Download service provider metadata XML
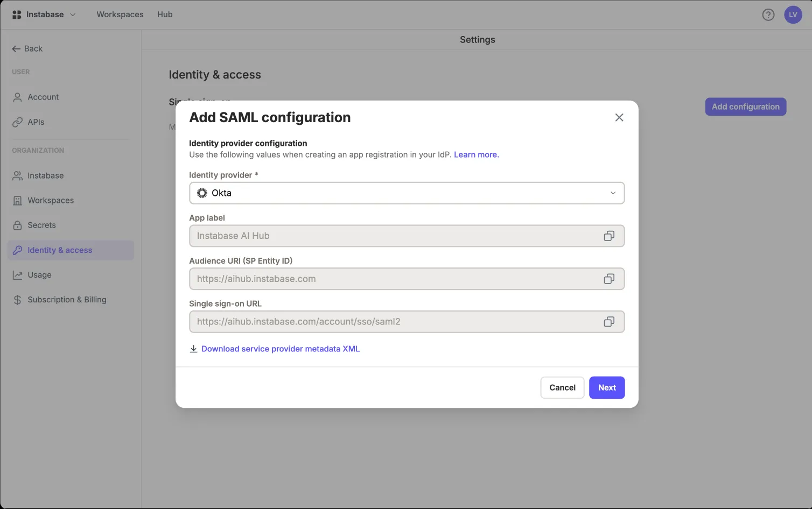This screenshot has width=812, height=509. [280, 349]
